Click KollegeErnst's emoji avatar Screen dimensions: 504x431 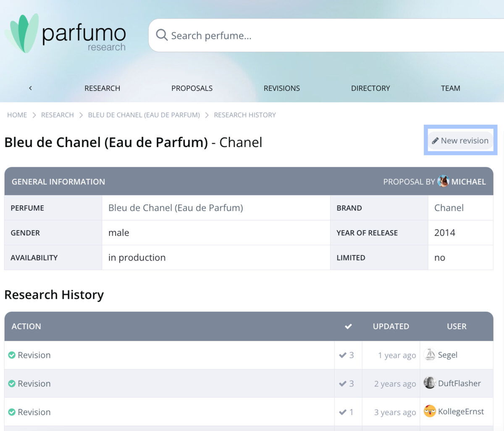[430, 411]
